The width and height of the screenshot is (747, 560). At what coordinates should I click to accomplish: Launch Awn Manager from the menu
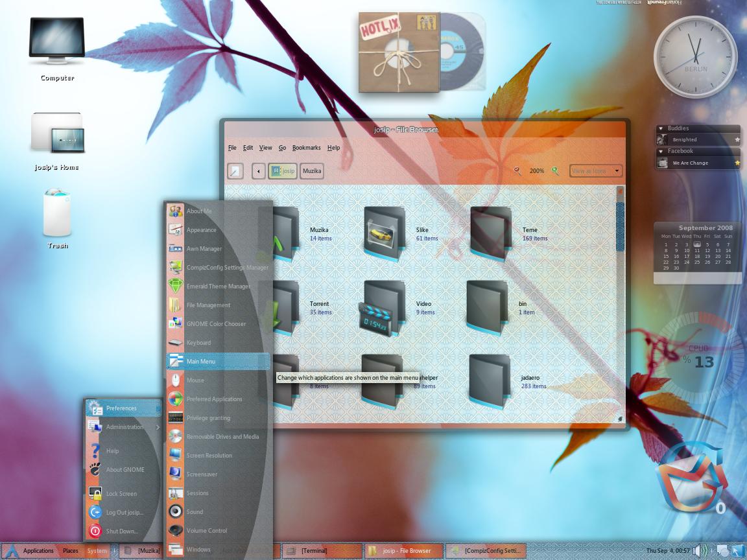pos(219,249)
